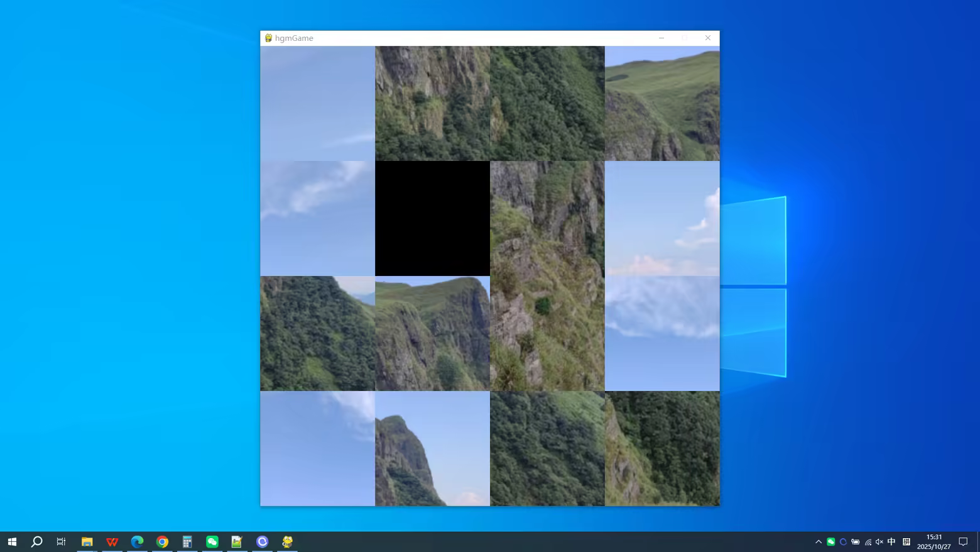980x552 pixels.
Task: Select the pygame snake icon in taskbar
Action: coord(287,541)
